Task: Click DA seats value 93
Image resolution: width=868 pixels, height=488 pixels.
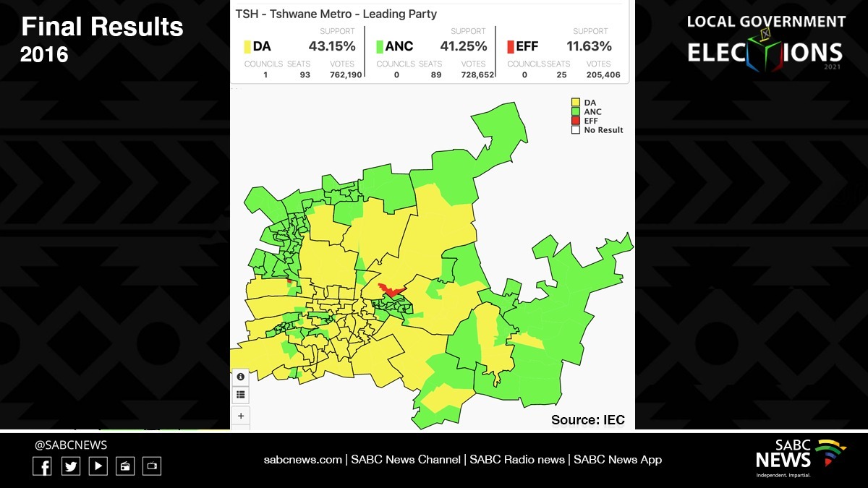Action: 305,74
